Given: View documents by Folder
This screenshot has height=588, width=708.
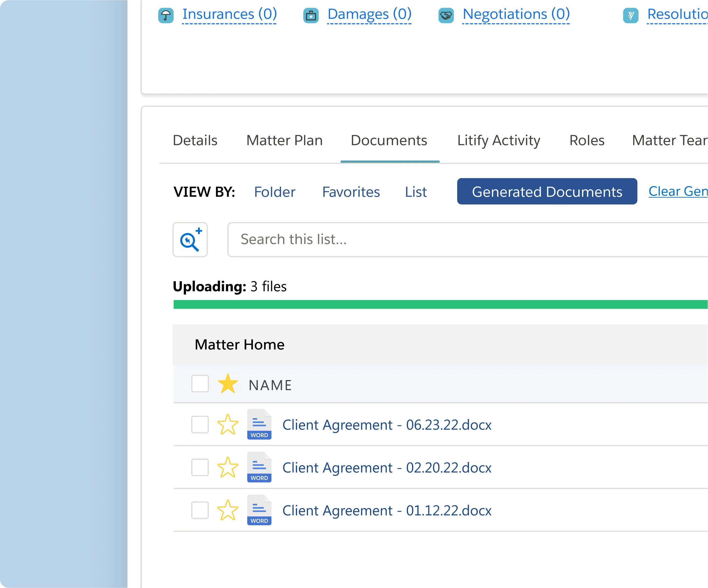Looking at the screenshot, I should [274, 192].
